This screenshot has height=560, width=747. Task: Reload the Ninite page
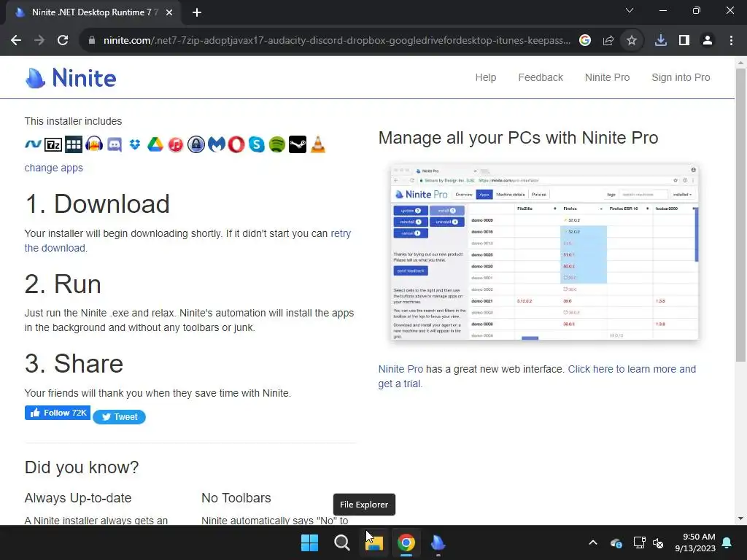click(x=63, y=41)
